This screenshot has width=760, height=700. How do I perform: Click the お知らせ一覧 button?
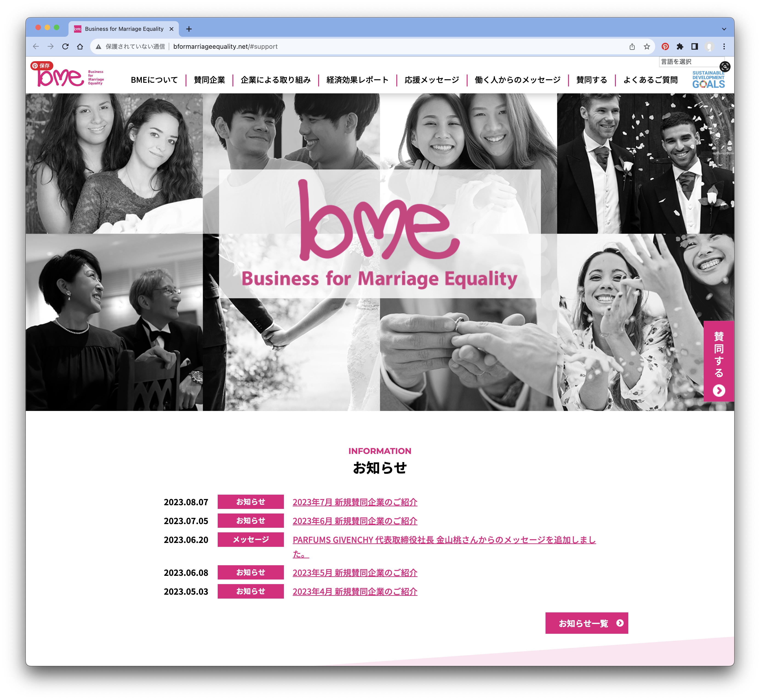click(587, 623)
